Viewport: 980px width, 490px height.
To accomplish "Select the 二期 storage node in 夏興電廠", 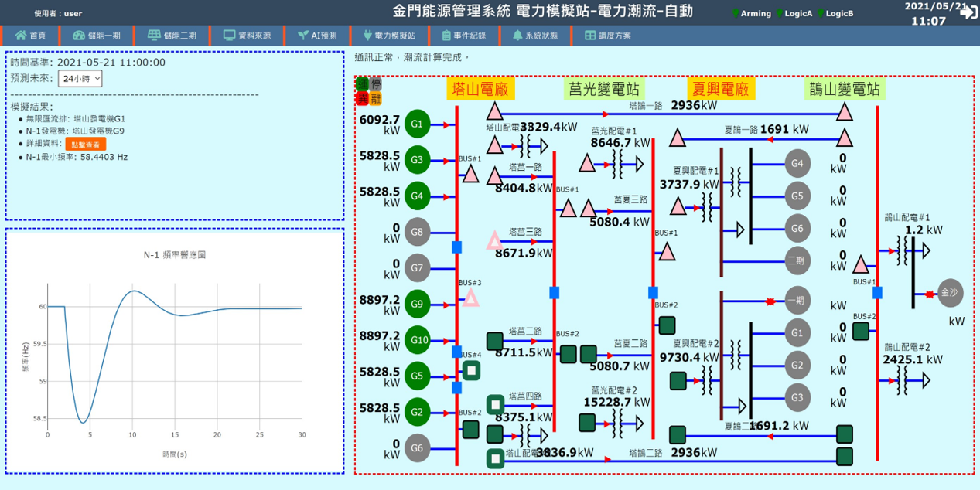I will pos(797,260).
